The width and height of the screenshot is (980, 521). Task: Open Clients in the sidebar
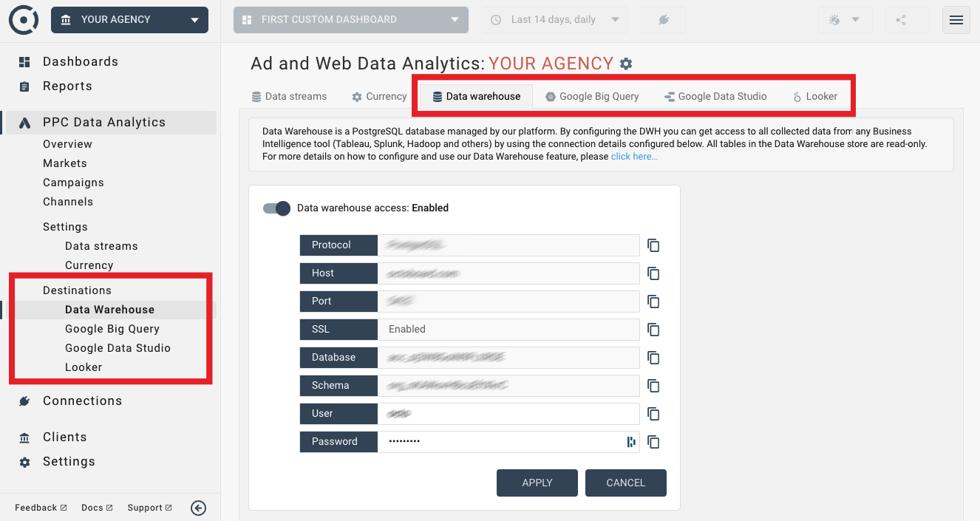point(65,437)
